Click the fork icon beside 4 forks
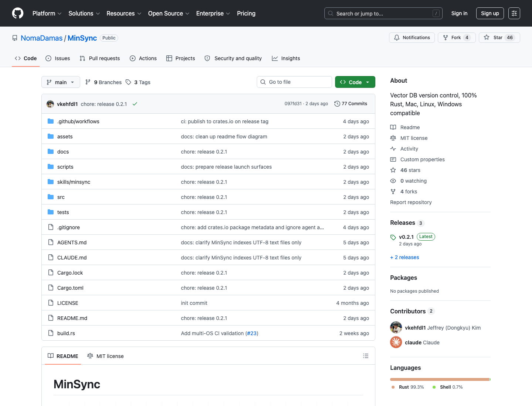 [x=393, y=192]
